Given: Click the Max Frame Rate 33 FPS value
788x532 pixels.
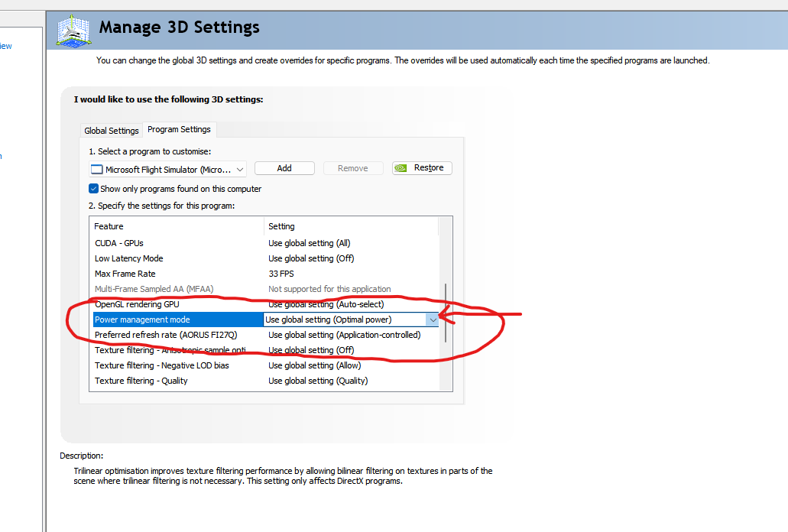Looking at the screenshot, I should pos(281,274).
